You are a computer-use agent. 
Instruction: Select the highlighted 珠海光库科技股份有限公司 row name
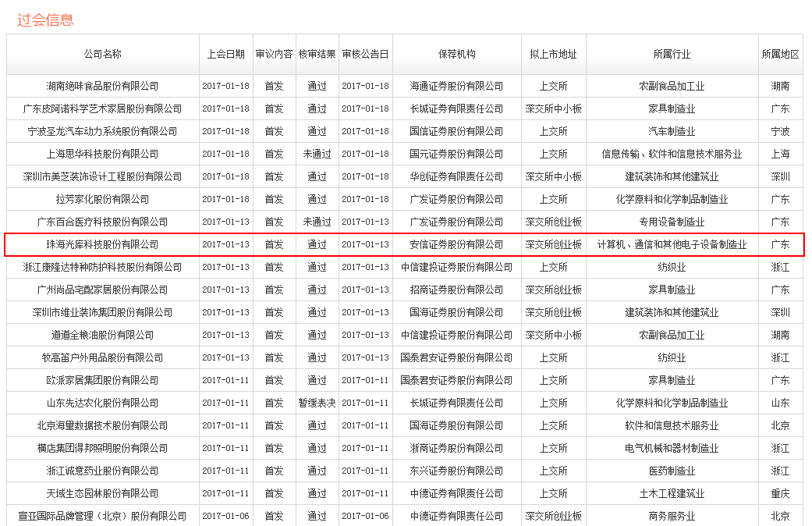click(x=102, y=244)
